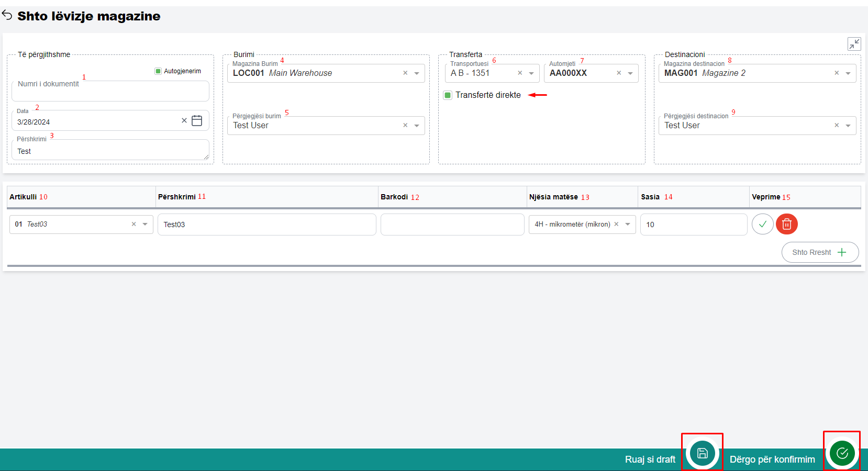Clear the Magazina Burim selection
Image resolution: width=868 pixels, height=471 pixels.
coord(405,73)
